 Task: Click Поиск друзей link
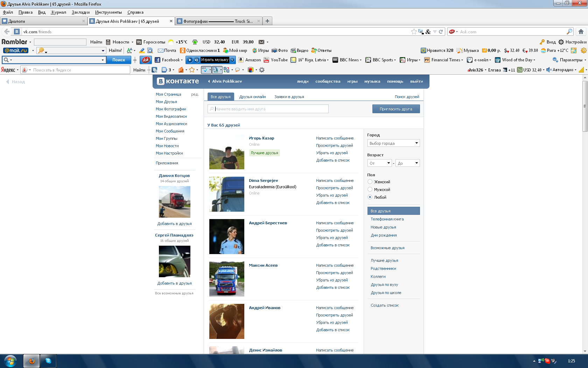point(407,97)
